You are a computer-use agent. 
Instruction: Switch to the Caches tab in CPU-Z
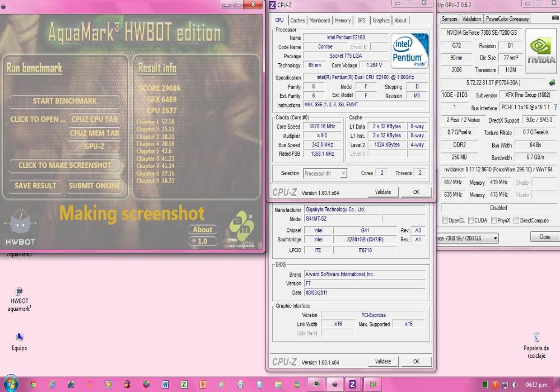297,20
